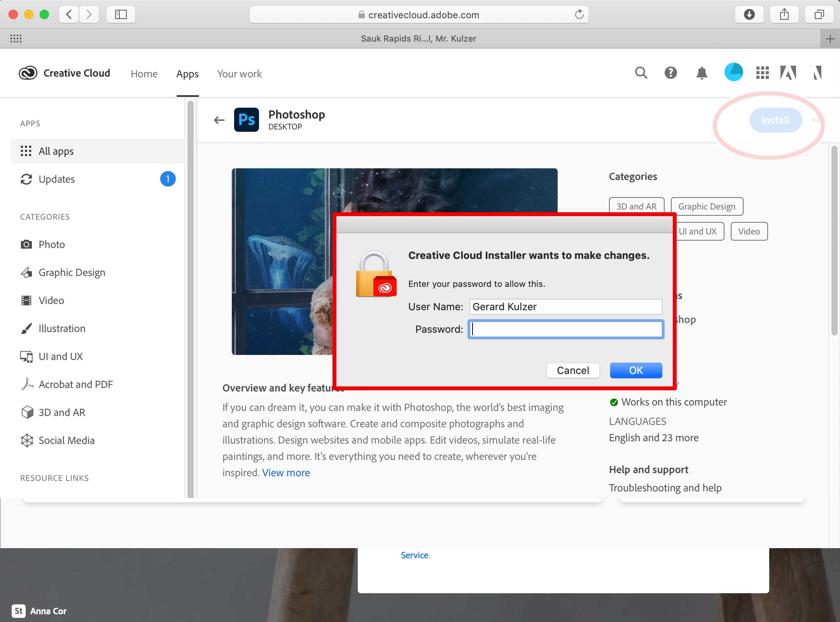Show all tabs overview icon
840x622 pixels.
(819, 15)
